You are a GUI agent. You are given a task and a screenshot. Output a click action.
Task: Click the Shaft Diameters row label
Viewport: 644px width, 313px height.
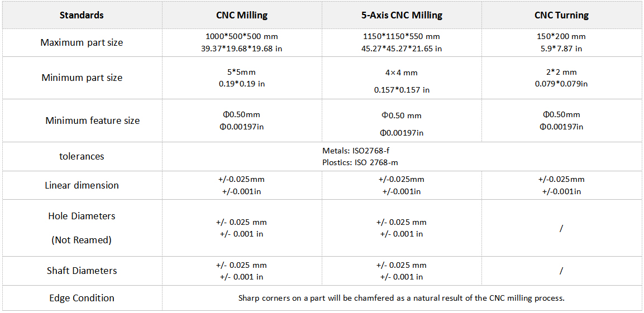[82, 271]
